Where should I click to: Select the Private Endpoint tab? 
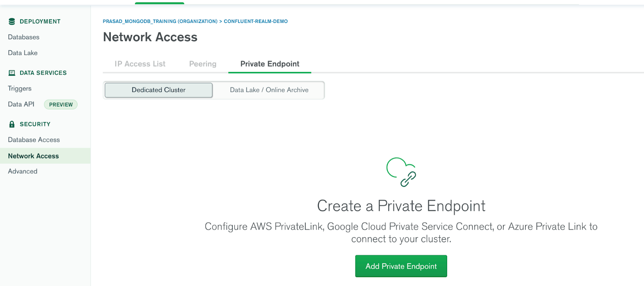click(x=270, y=64)
